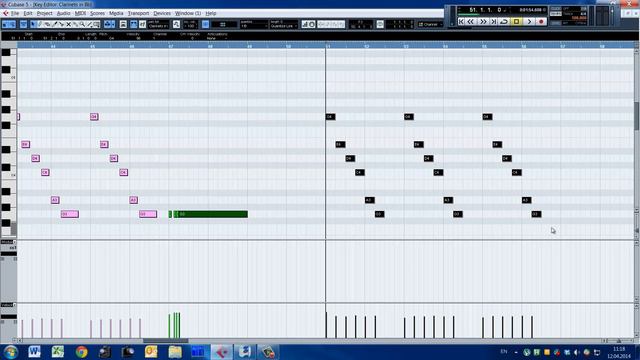Click the red Record button

(x=541, y=21)
